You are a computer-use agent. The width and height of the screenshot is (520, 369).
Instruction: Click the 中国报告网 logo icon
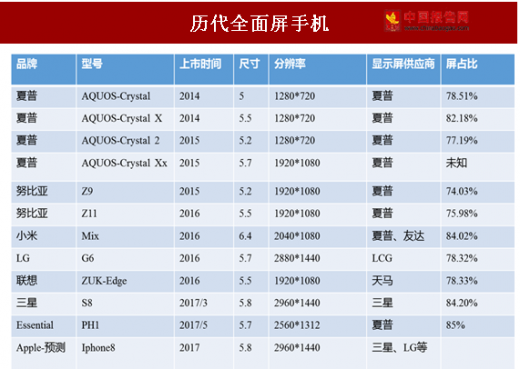(392, 21)
